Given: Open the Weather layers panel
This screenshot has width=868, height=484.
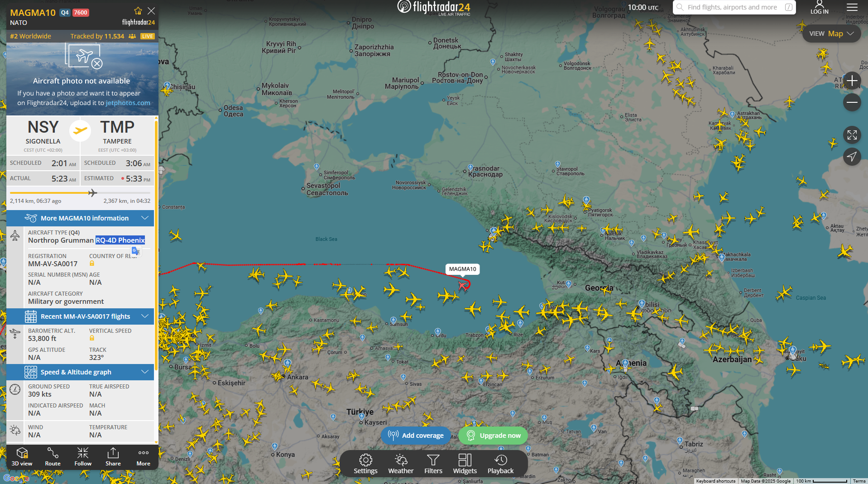Looking at the screenshot, I should pyautogui.click(x=401, y=464).
